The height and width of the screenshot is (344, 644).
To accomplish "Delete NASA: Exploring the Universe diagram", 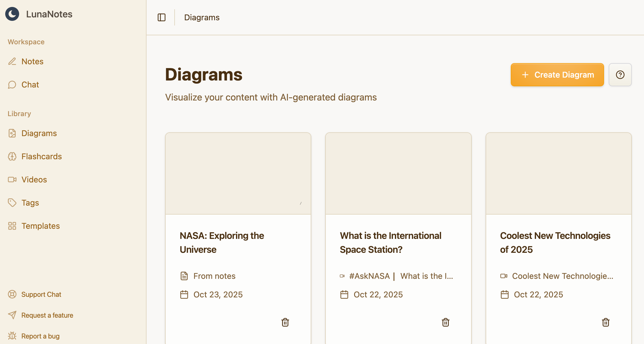I will click(285, 322).
